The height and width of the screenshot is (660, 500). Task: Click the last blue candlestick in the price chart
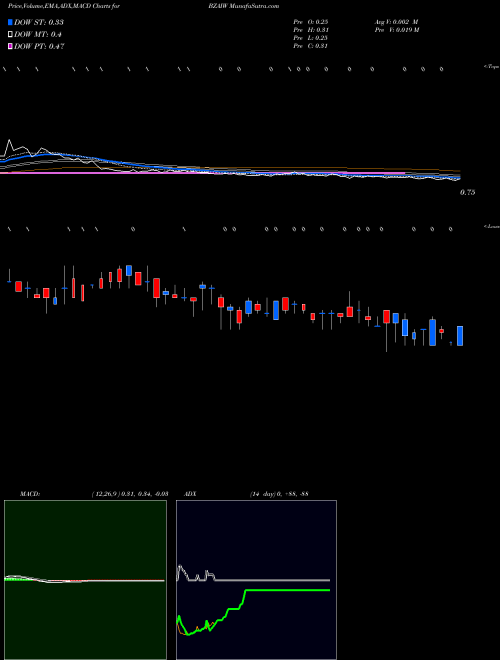click(x=460, y=336)
